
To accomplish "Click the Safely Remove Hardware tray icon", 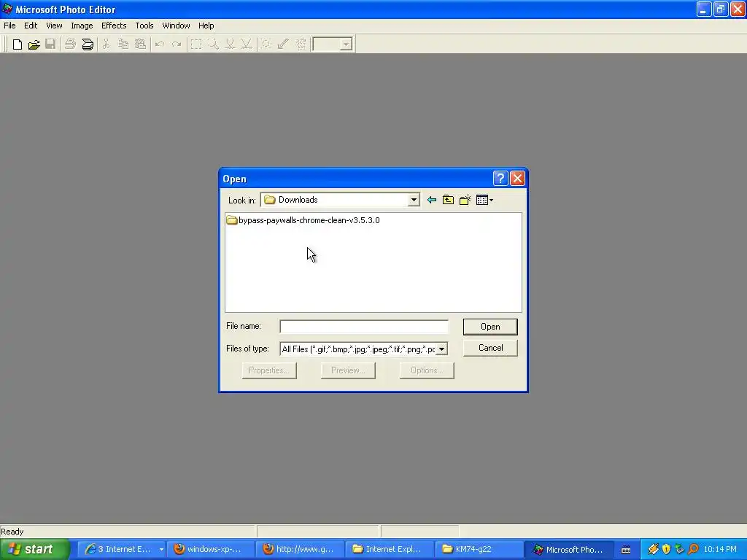I will click(x=680, y=550).
